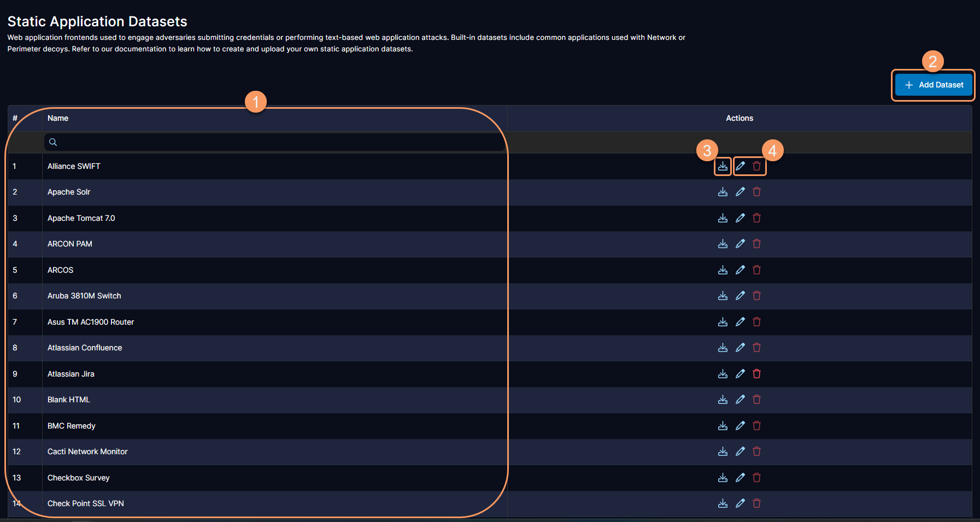Edit the Check Point SSL VPN dataset
The image size is (980, 522).
coord(740,503)
